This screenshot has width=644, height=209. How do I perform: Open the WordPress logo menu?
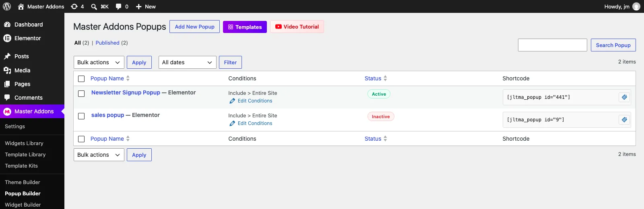[x=7, y=6]
